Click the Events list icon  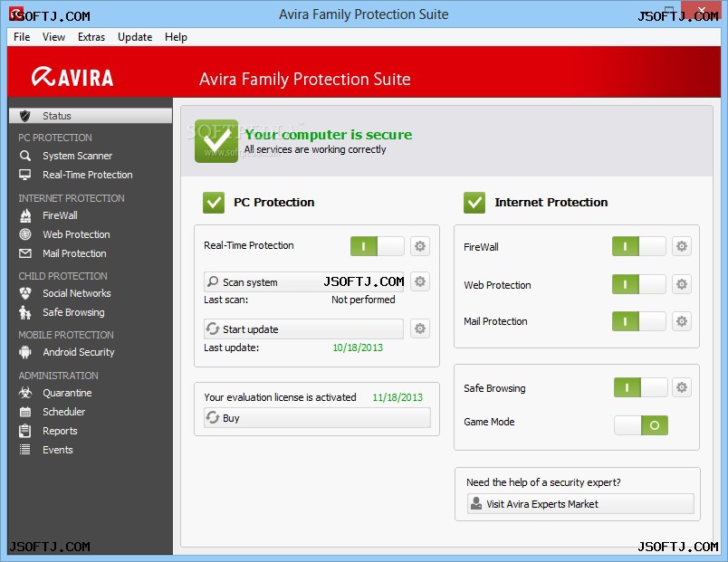(25, 450)
